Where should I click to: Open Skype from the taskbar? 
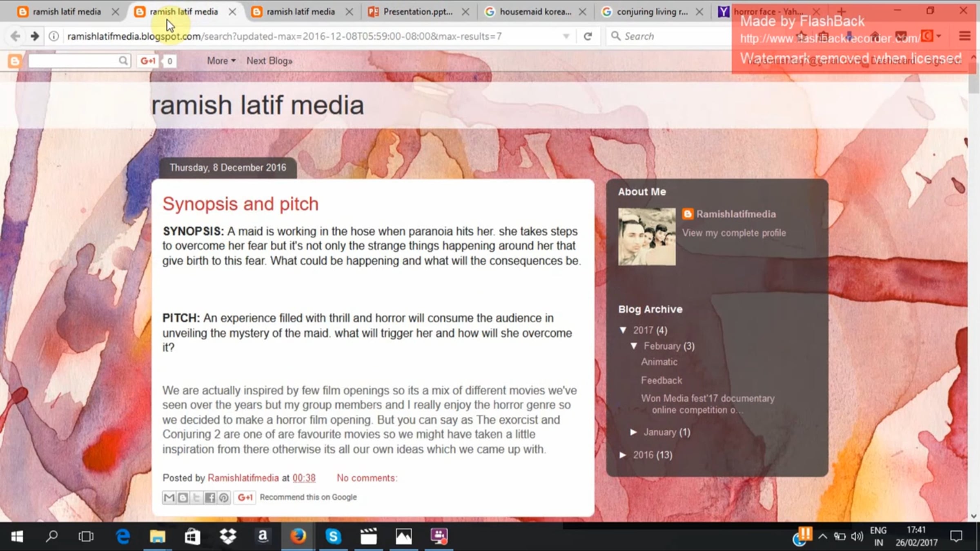(333, 536)
